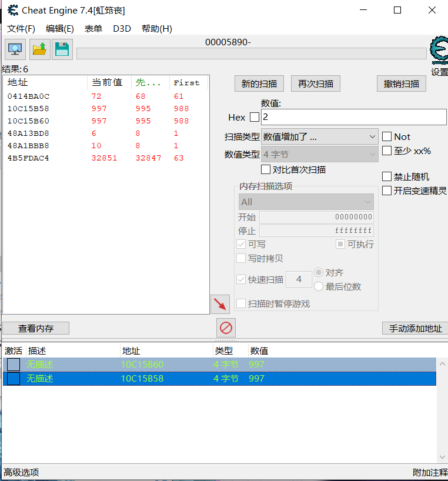Click 4 字节 type of 10C15B58 entry
This screenshot has height=481, width=448.
pos(226,379)
